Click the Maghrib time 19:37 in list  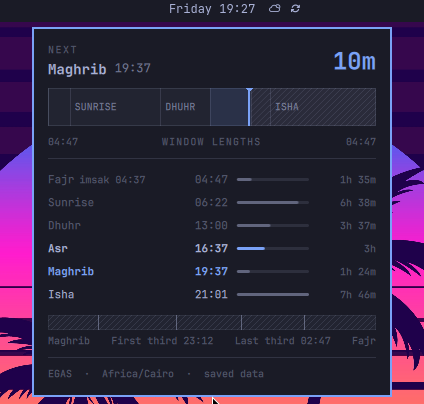click(211, 271)
